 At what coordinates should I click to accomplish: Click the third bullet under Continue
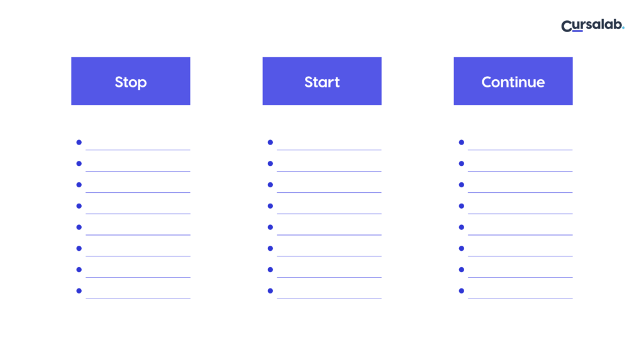462,185
